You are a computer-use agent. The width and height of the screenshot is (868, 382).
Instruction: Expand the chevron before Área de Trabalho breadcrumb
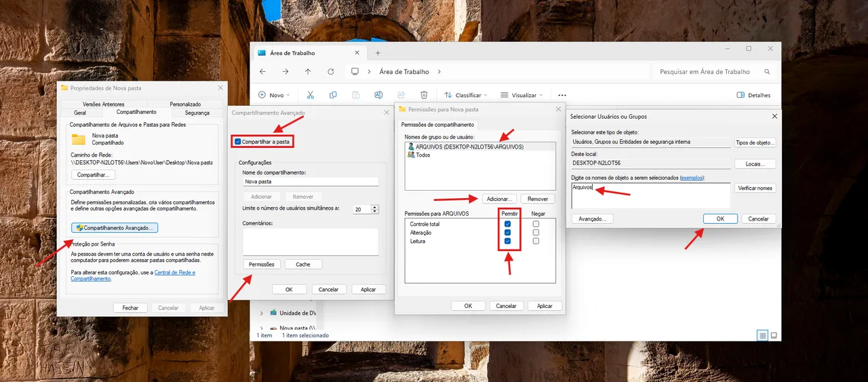point(370,71)
